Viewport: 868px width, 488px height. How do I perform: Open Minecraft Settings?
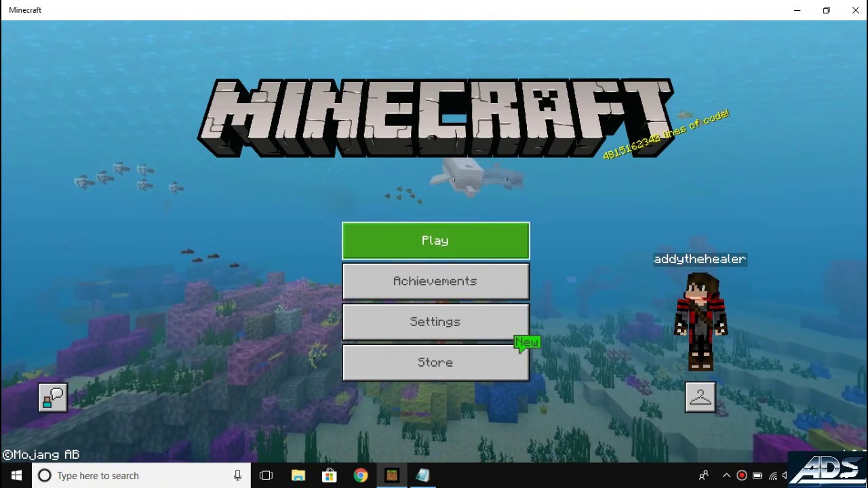point(435,322)
